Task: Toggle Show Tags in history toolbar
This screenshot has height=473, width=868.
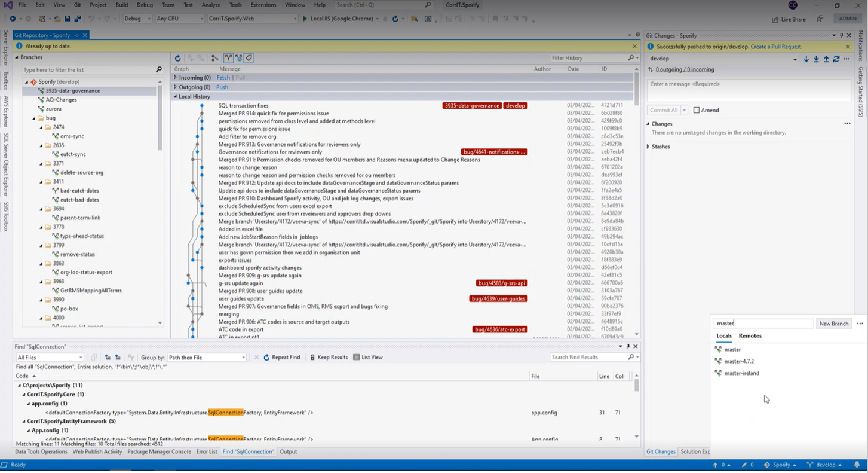Action: click(x=249, y=58)
